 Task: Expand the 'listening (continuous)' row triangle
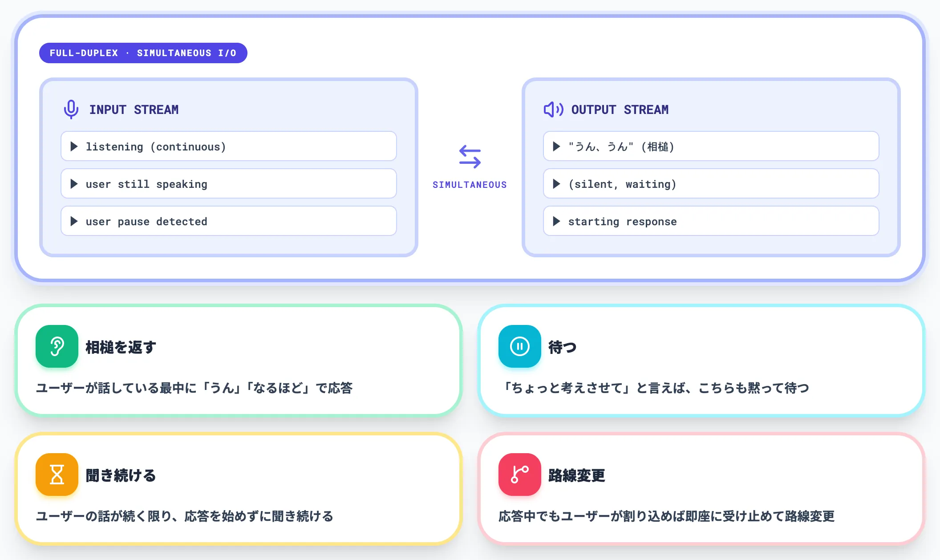74,146
